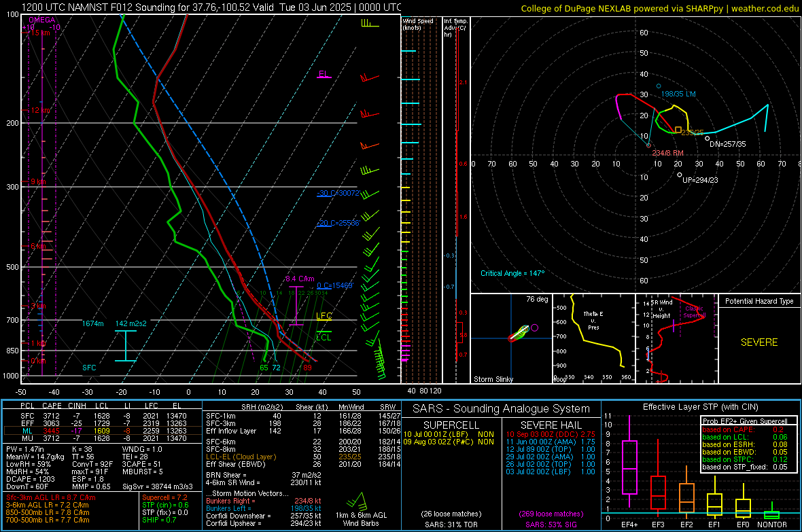The width and height of the screenshot is (802, 532).
Task: Click the 'Corfidi Downshear = 257/35 kt' line
Action: click(x=264, y=516)
